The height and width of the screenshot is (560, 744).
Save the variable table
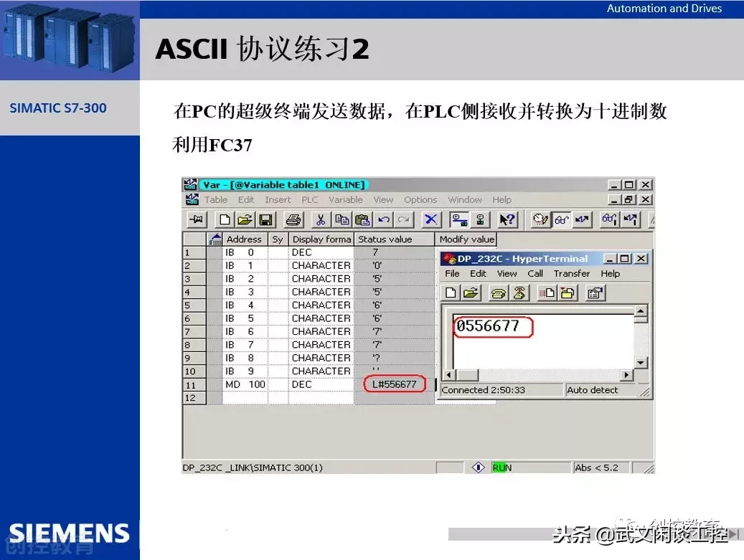click(x=265, y=219)
